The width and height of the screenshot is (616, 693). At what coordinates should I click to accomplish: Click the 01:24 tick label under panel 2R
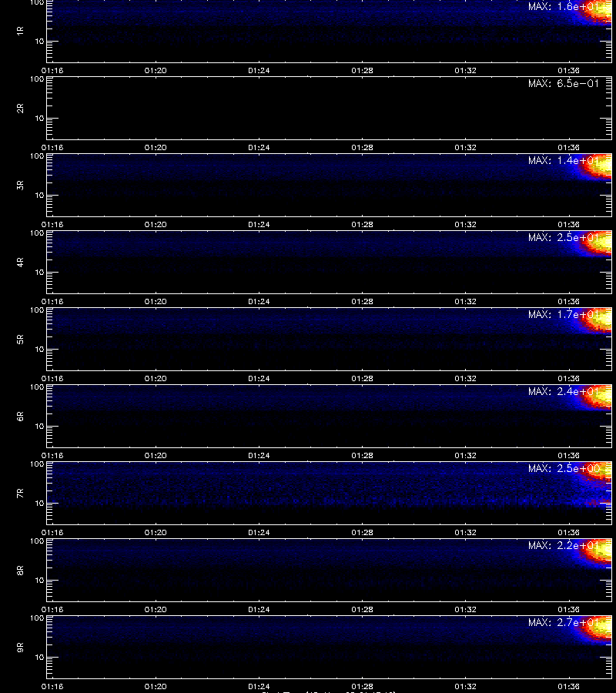point(259,147)
